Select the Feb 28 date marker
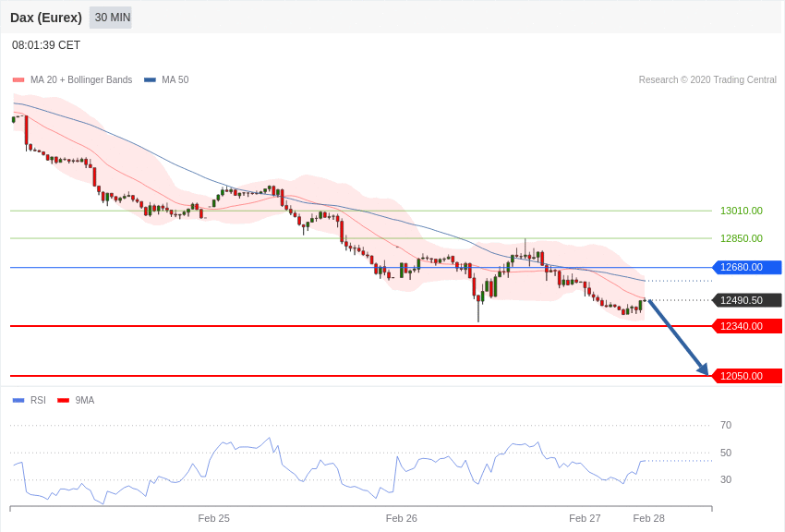 click(x=648, y=518)
